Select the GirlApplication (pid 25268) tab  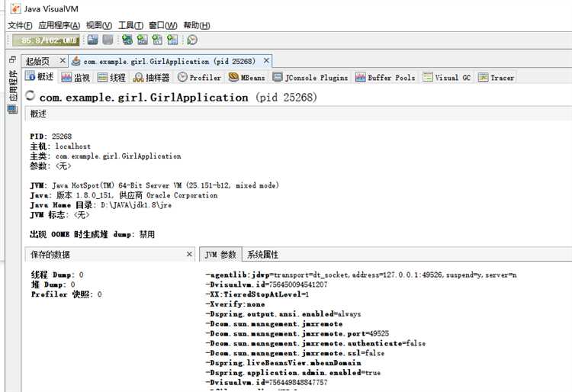click(x=169, y=61)
